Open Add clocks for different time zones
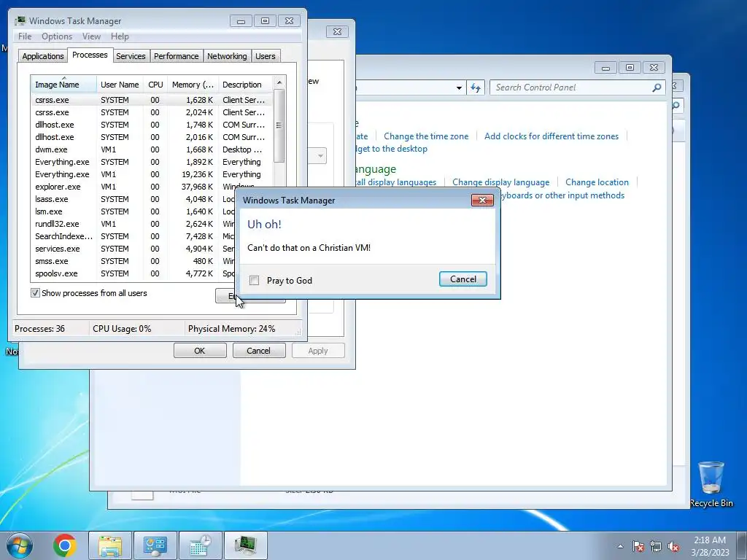Viewport: 747px width, 560px height. coord(551,136)
